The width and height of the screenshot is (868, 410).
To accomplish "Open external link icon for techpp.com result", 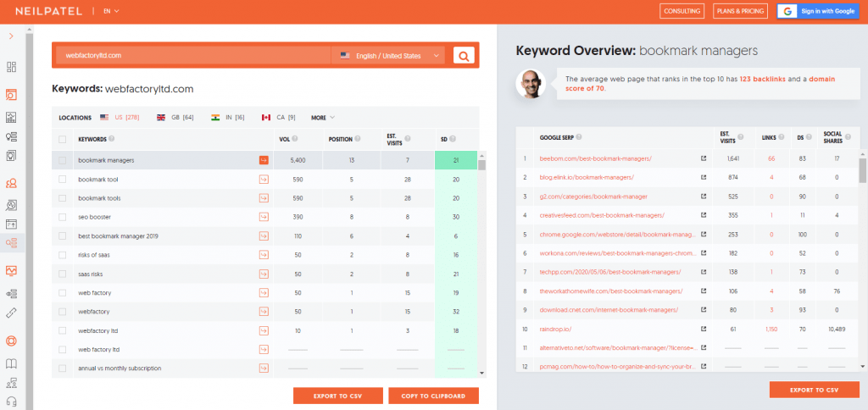I will click(x=704, y=272).
